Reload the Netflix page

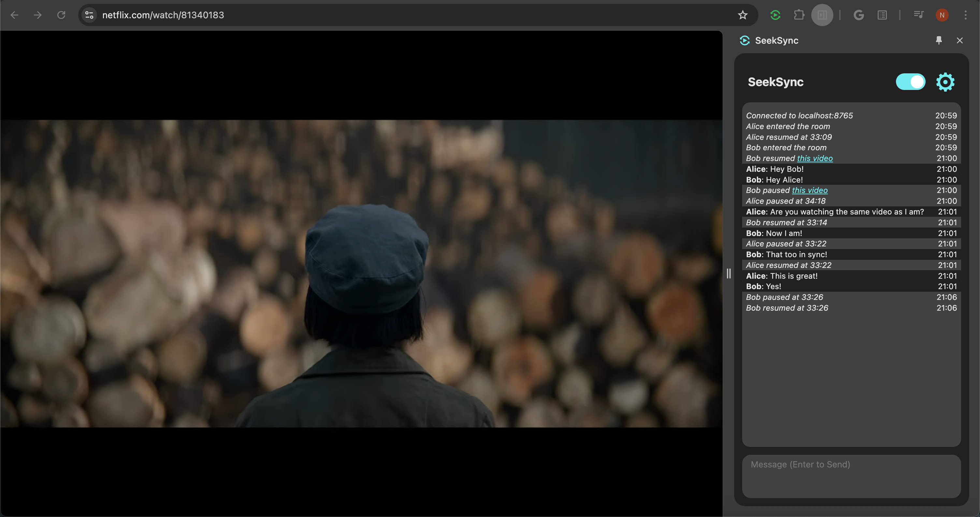[61, 15]
